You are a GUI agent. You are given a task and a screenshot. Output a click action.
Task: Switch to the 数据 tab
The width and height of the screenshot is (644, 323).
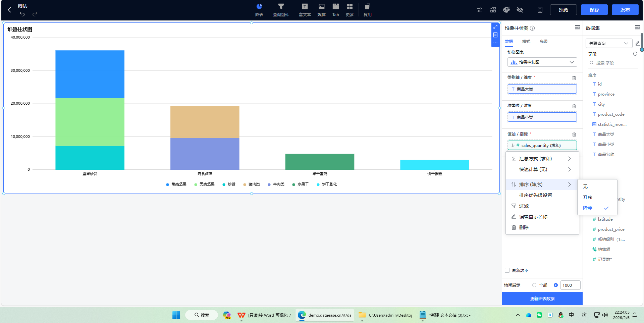[509, 42]
